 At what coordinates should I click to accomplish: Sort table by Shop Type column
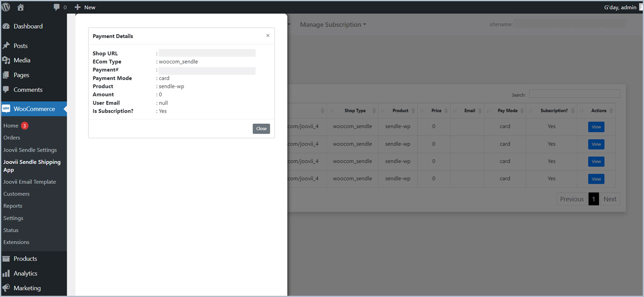(x=355, y=111)
